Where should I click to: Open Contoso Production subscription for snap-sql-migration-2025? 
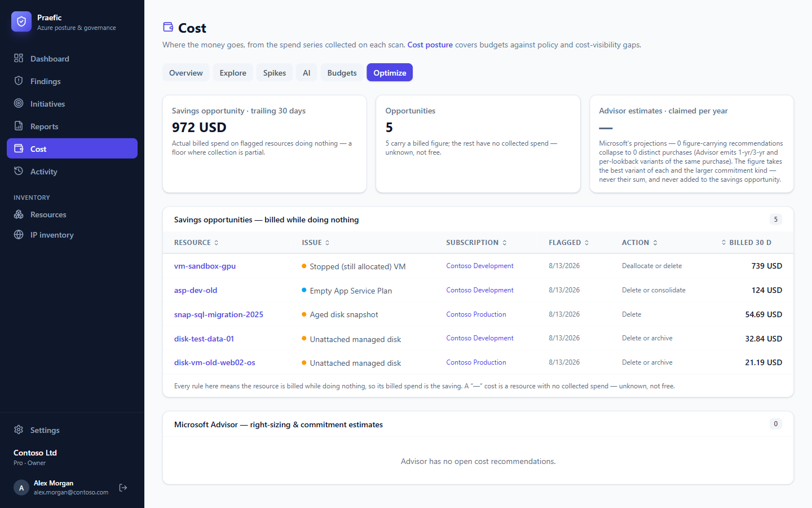coord(476,314)
